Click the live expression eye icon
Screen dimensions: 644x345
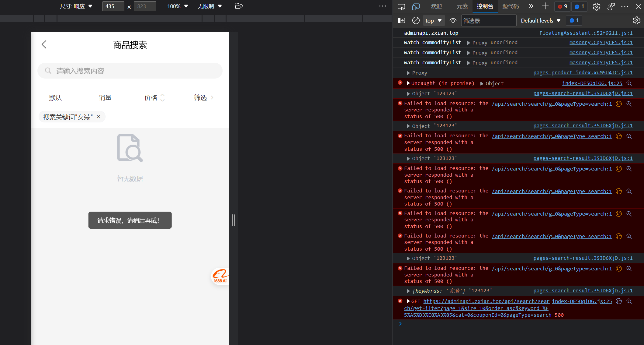click(453, 20)
